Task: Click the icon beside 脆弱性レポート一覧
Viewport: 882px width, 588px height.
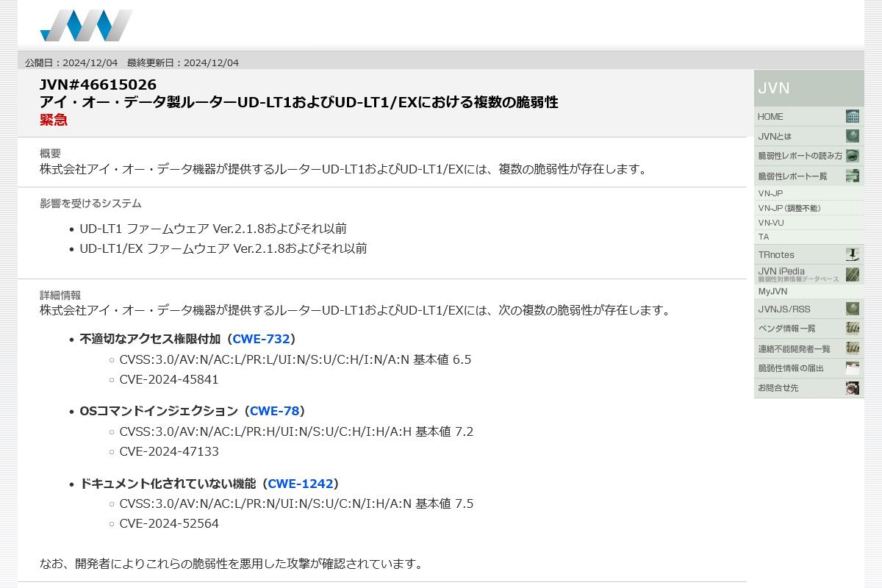Action: (x=853, y=176)
